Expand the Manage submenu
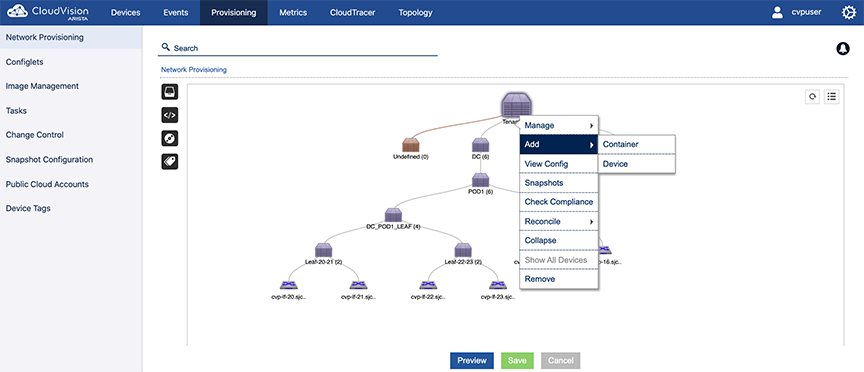864x372 pixels. (x=559, y=126)
